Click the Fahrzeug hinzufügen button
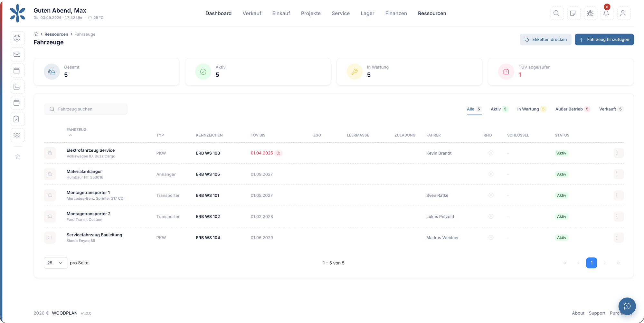This screenshot has height=323, width=644. point(604,40)
